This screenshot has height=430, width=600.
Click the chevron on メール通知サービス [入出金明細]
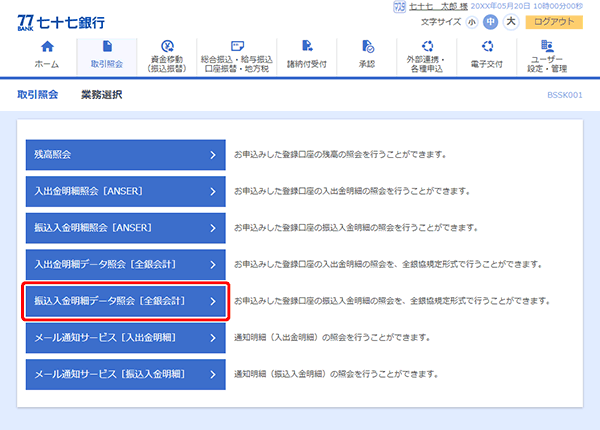pos(213,338)
